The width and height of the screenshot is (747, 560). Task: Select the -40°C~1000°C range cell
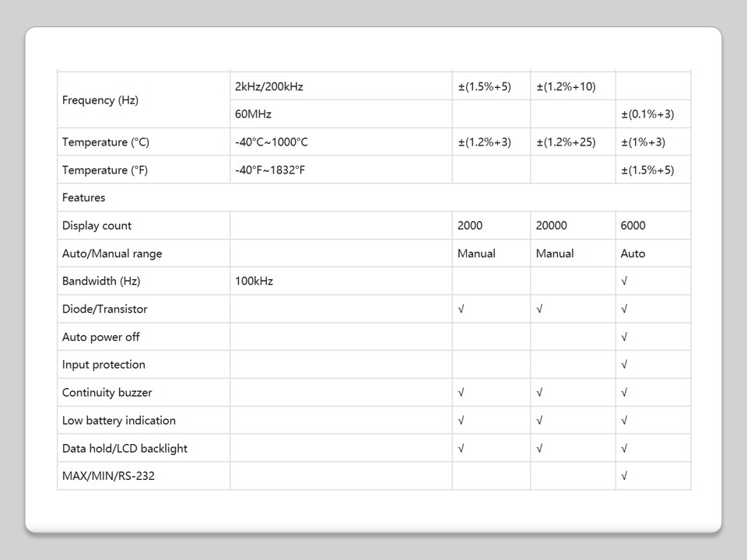click(272, 142)
